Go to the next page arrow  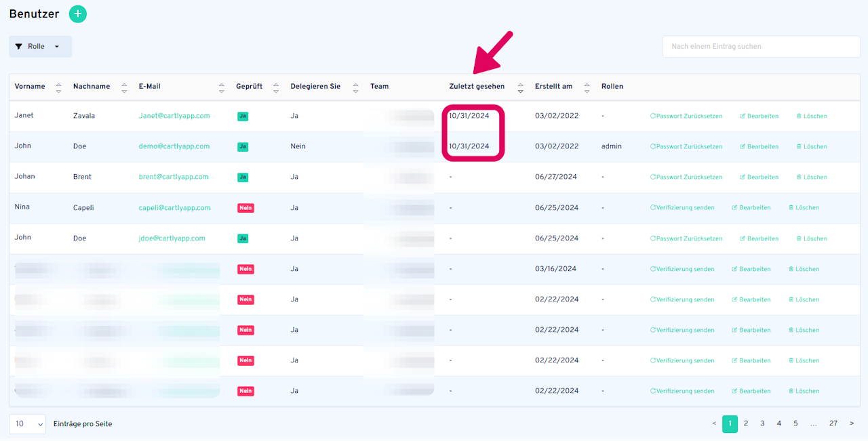click(x=852, y=423)
